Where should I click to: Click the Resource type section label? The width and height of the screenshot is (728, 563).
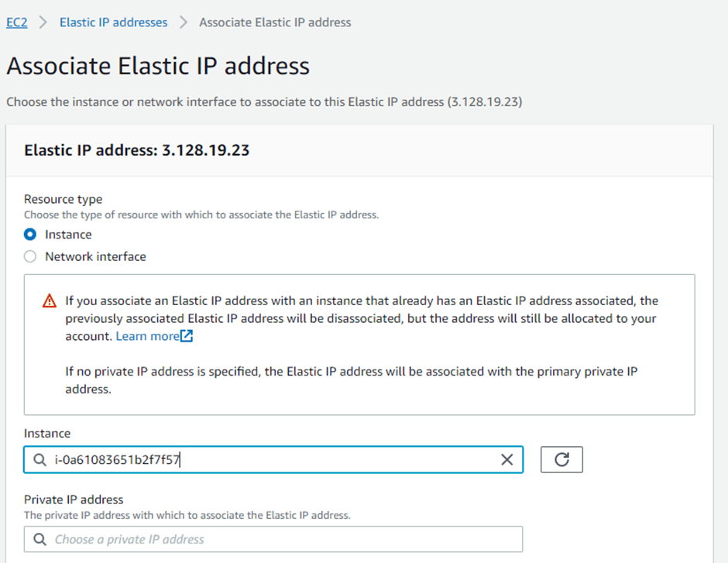(x=63, y=199)
